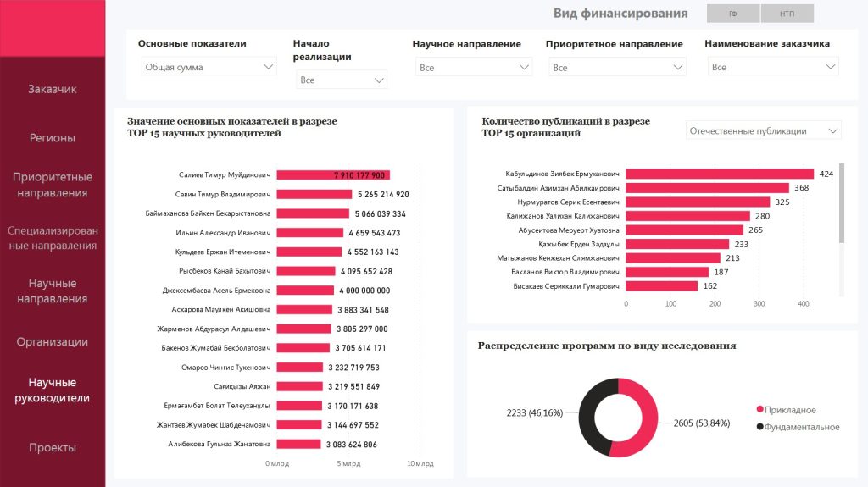Open the Наименование заказчика dropdown
Viewport: 868px width, 487px height.
click(772, 67)
